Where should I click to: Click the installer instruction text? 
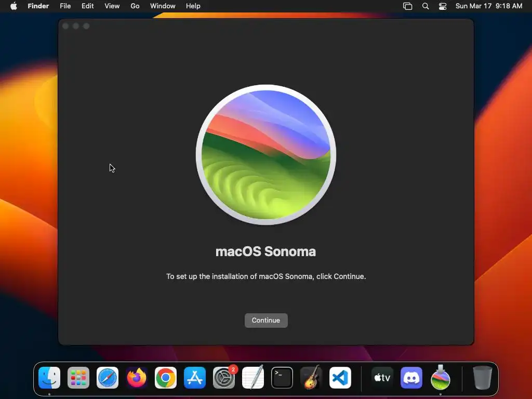266,276
